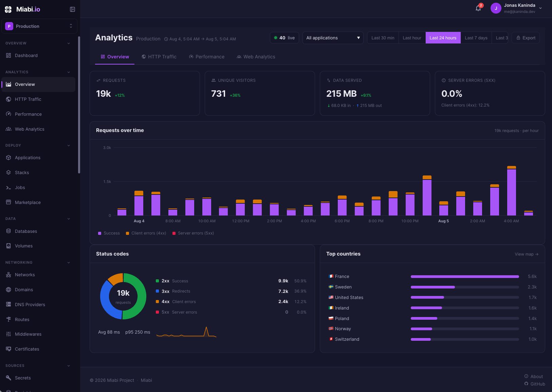This screenshot has height=392, width=552.
Task: Click the Volumes disk icon
Action: click(x=8, y=246)
